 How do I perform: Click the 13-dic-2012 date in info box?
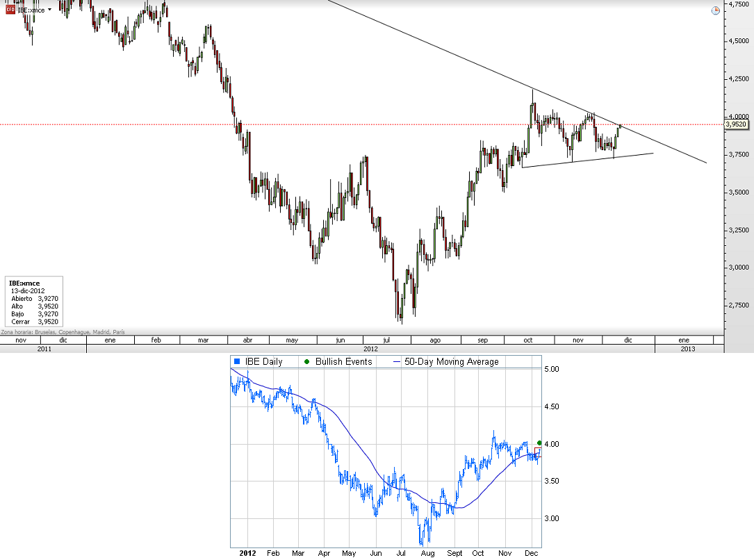coord(28,291)
